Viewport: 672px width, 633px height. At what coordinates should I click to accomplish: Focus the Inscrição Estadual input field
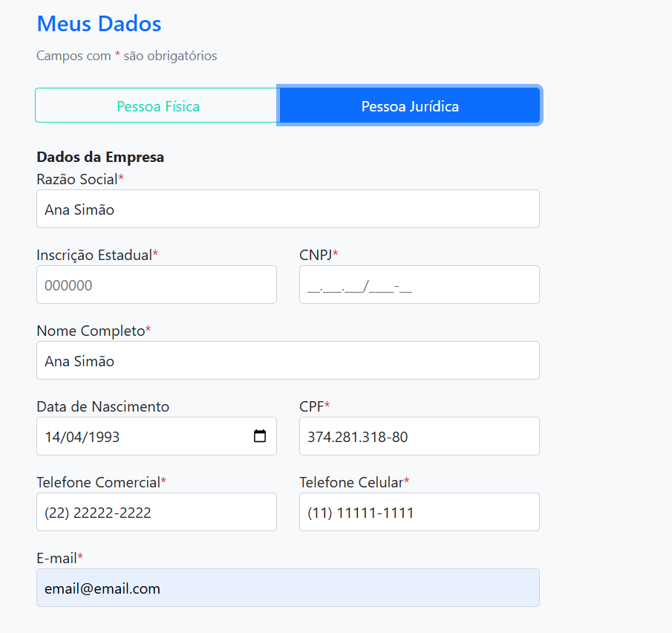(156, 285)
